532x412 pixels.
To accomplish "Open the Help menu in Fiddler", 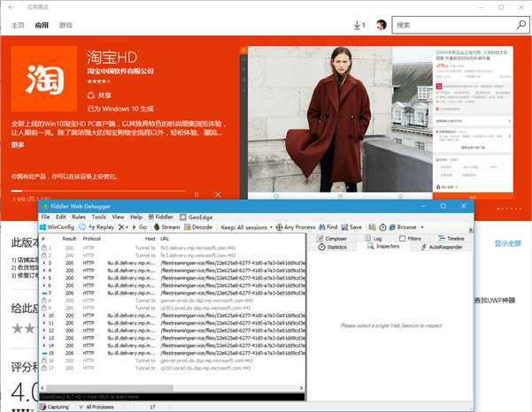I will 136,217.
